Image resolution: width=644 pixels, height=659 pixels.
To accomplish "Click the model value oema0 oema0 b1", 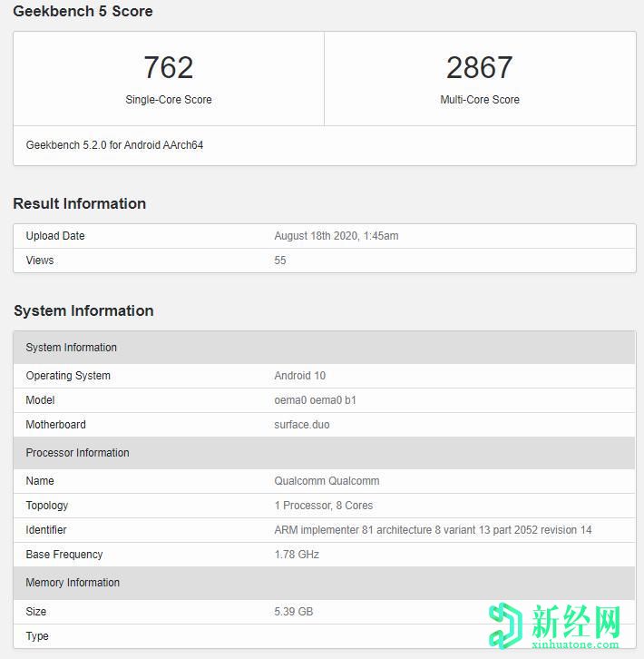I will tap(315, 400).
